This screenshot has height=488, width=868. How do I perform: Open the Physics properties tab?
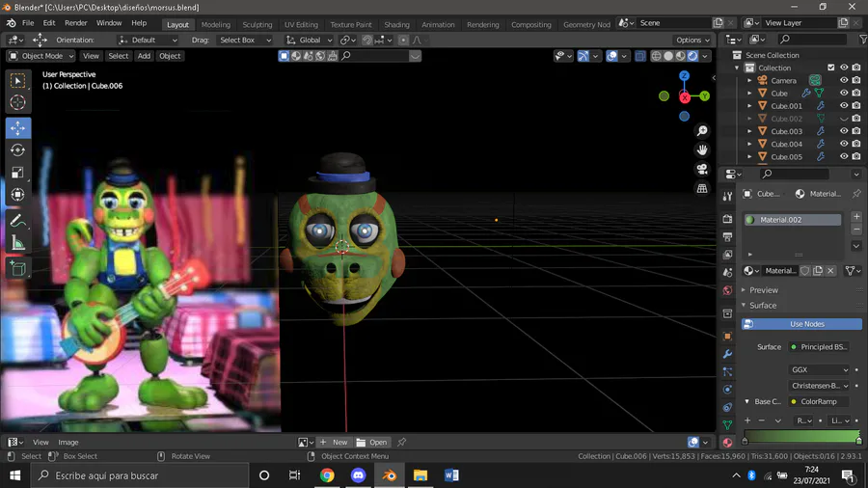click(727, 390)
